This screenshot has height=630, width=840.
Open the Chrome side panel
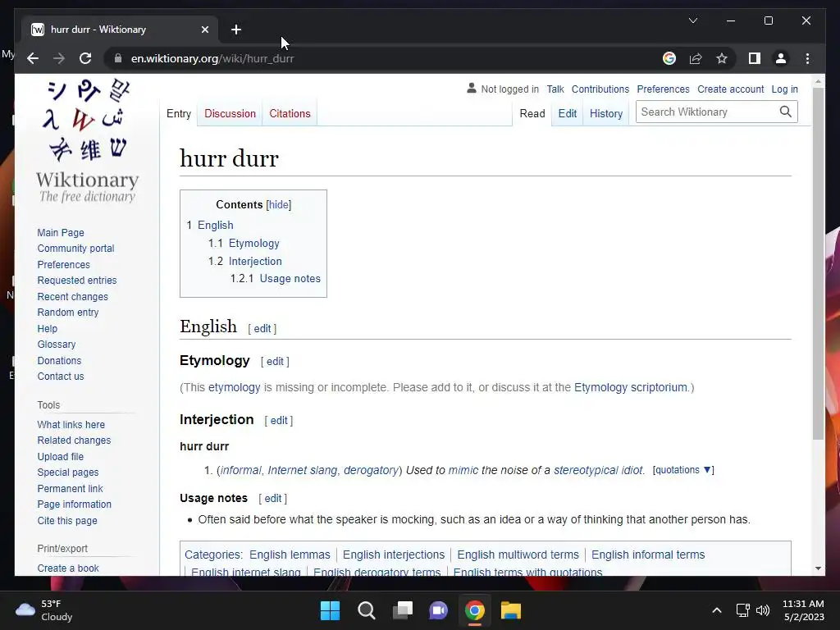click(755, 58)
